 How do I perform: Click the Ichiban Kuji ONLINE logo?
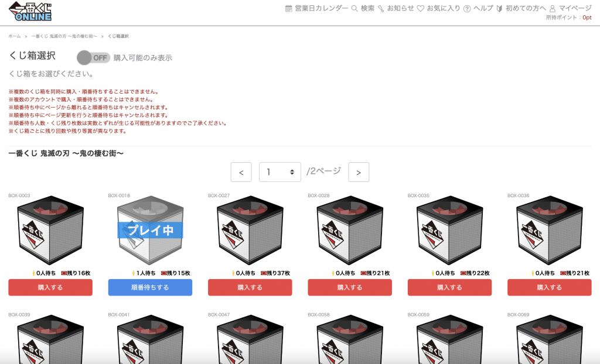[30, 12]
